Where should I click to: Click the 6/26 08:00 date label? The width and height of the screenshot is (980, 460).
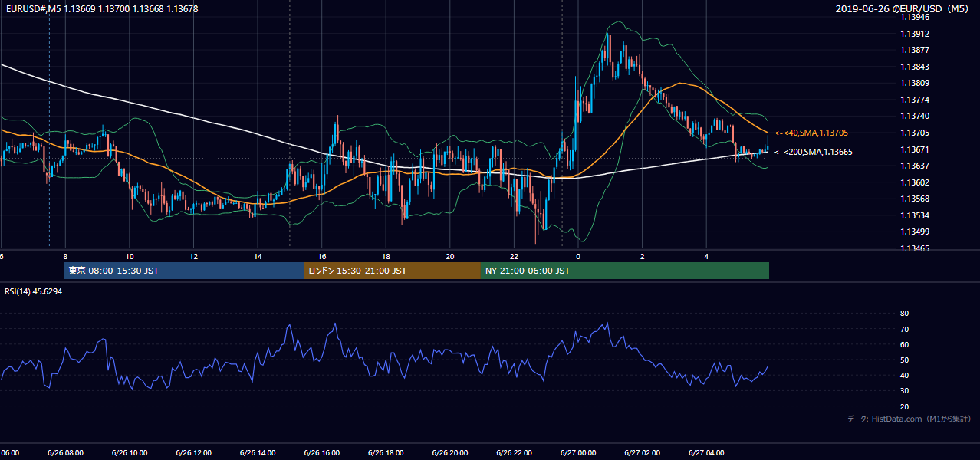pyautogui.click(x=65, y=453)
